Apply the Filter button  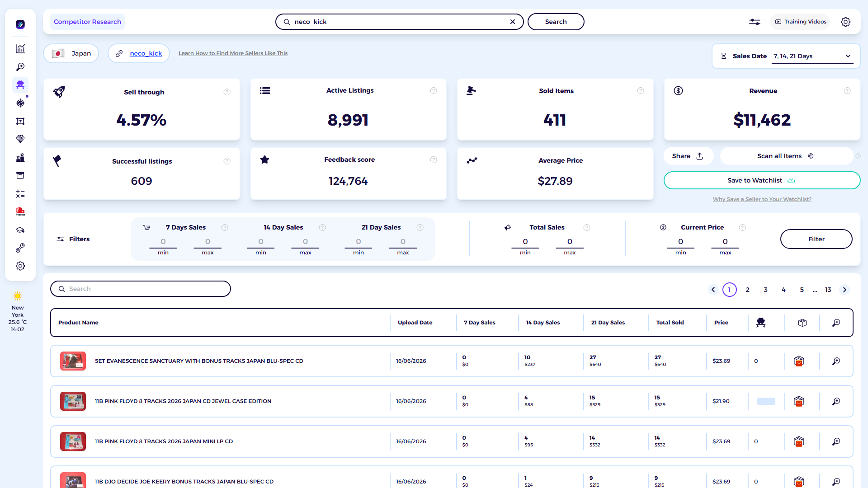(816, 239)
